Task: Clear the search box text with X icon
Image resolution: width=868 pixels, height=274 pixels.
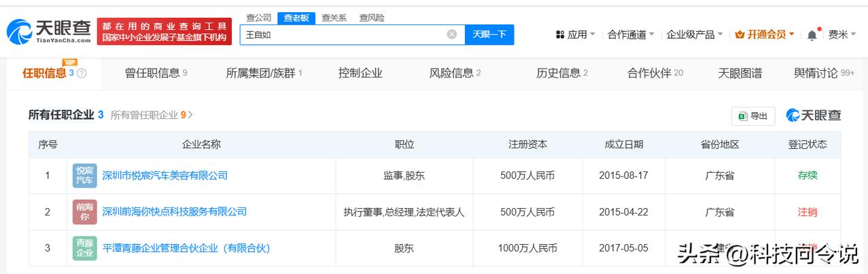Action: tap(451, 34)
